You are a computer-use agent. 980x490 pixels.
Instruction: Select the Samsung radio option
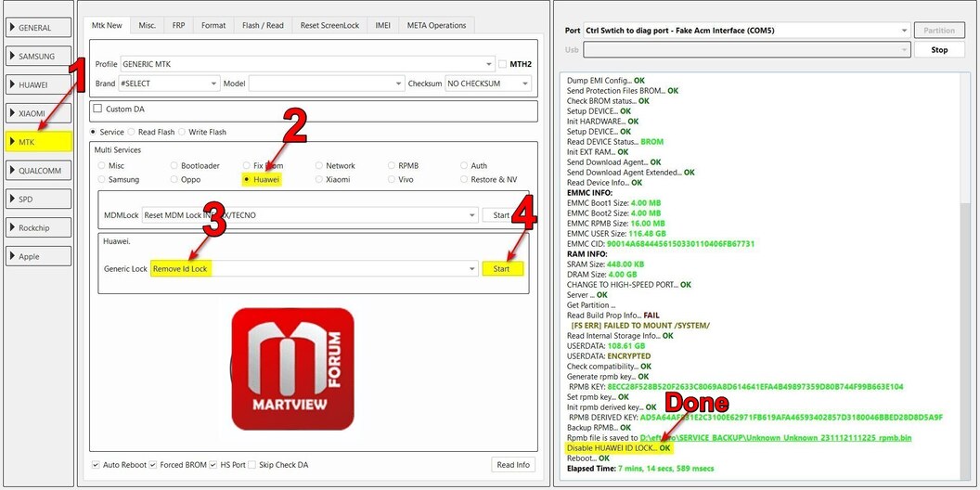(x=101, y=179)
